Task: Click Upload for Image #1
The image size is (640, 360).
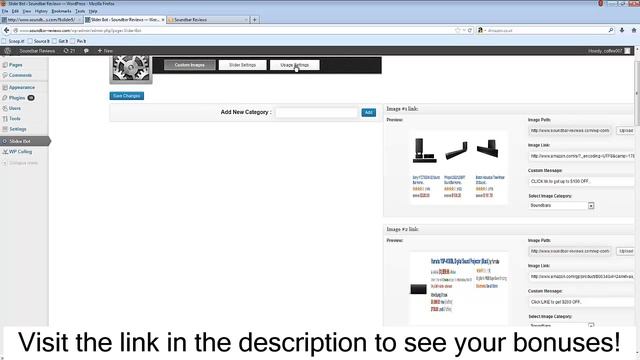Action: click(626, 131)
